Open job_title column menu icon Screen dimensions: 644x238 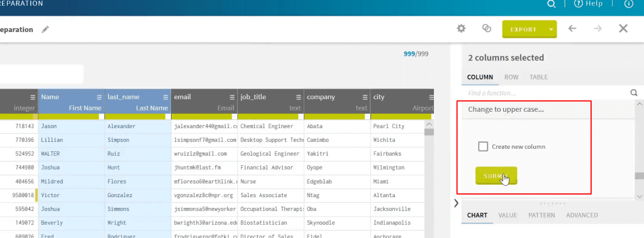point(299,97)
